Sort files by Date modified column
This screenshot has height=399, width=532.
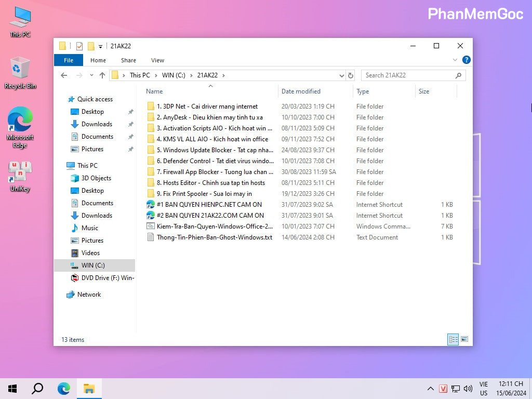[x=301, y=91]
